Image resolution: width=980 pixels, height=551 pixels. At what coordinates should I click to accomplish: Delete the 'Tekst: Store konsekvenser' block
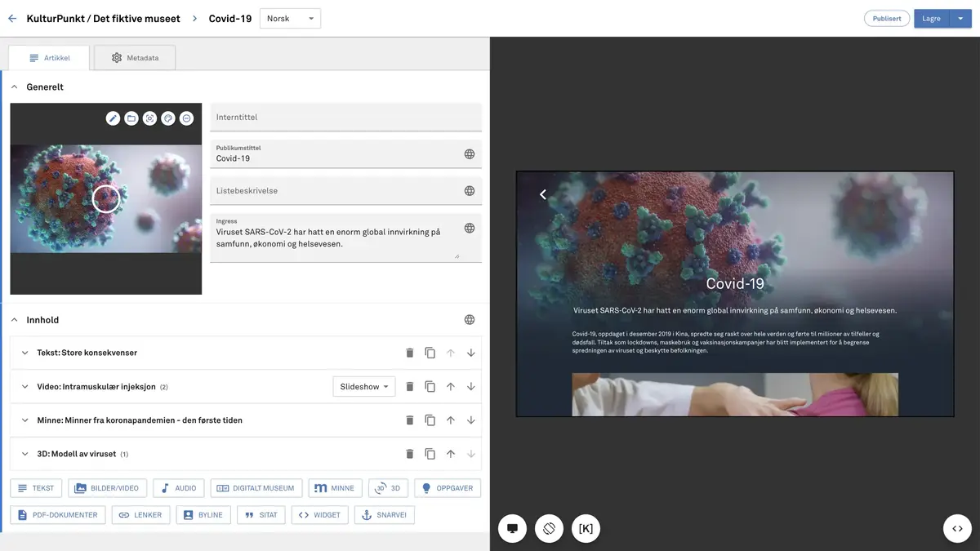coord(410,353)
